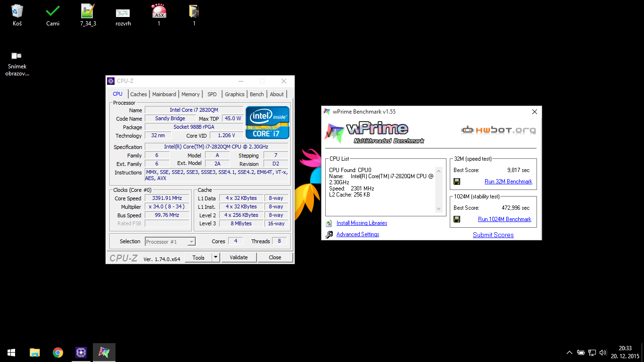This screenshot has width=644, height=362.
Task: Click the Install Missing Libraries icon
Action: (329, 223)
